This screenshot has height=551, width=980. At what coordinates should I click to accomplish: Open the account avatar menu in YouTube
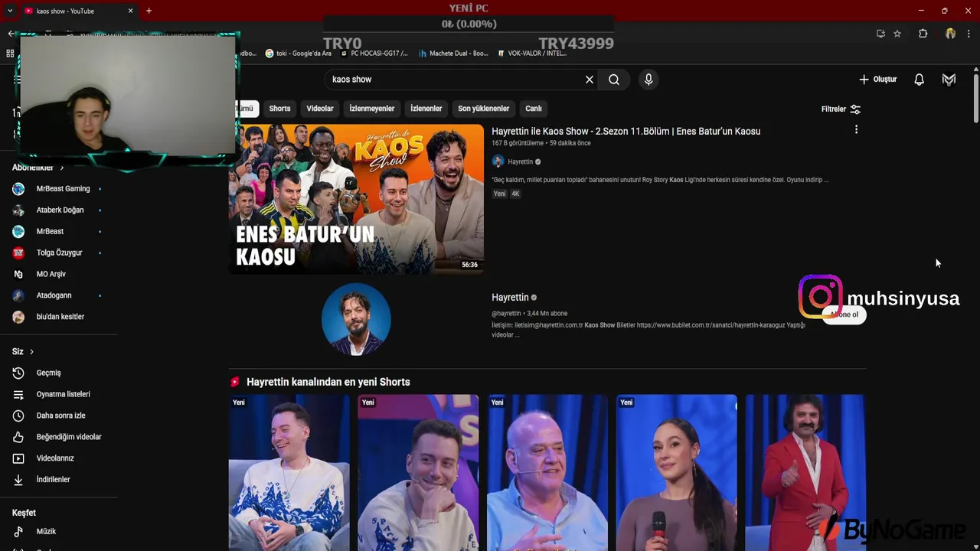click(949, 80)
